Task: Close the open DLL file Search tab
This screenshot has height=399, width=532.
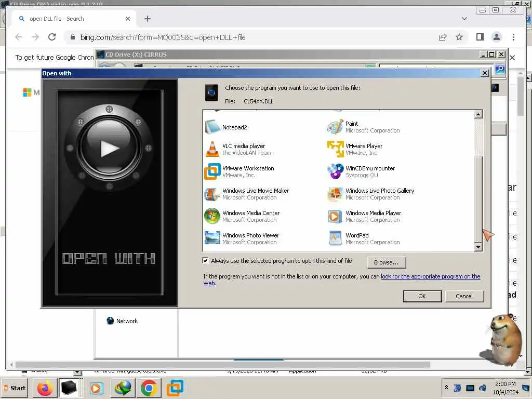Action: pyautogui.click(x=128, y=19)
